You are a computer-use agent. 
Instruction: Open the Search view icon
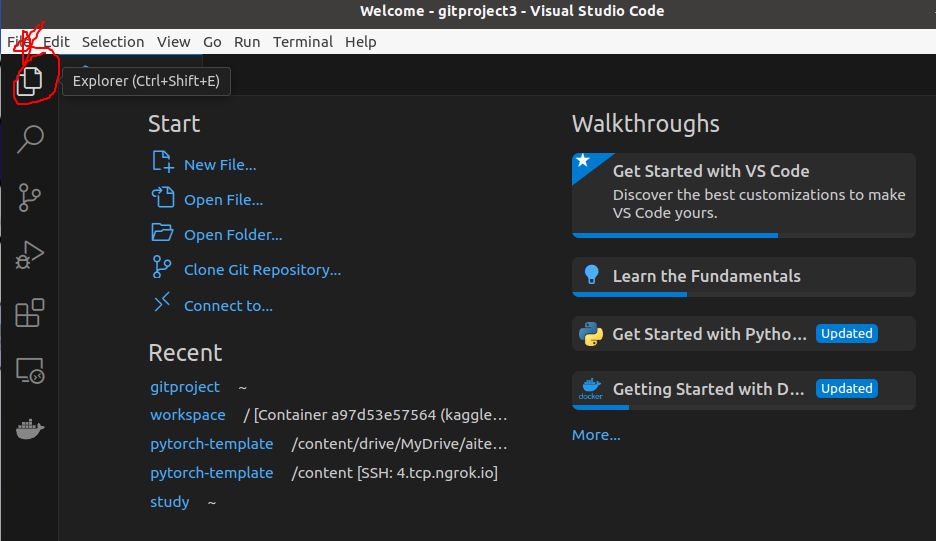pos(30,139)
